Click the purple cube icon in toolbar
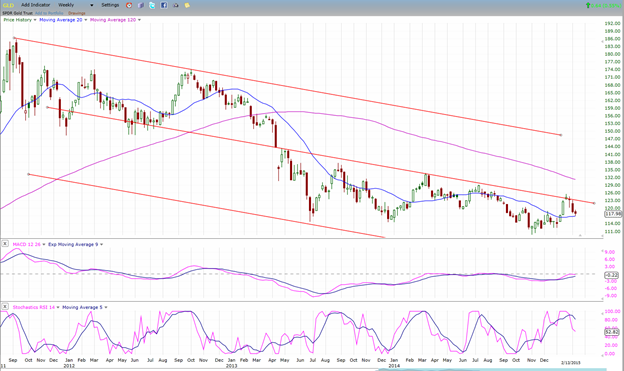Viewport: 624px width, 371px height. pyautogui.click(x=141, y=5)
